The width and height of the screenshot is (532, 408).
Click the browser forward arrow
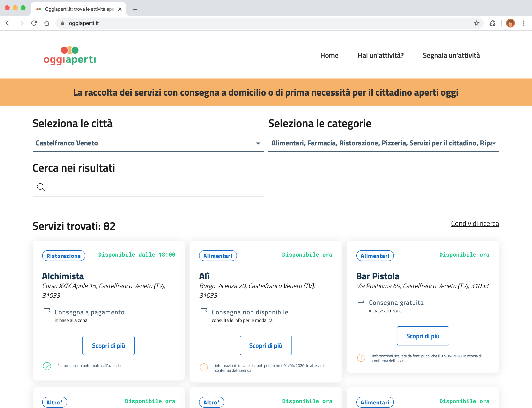click(21, 23)
